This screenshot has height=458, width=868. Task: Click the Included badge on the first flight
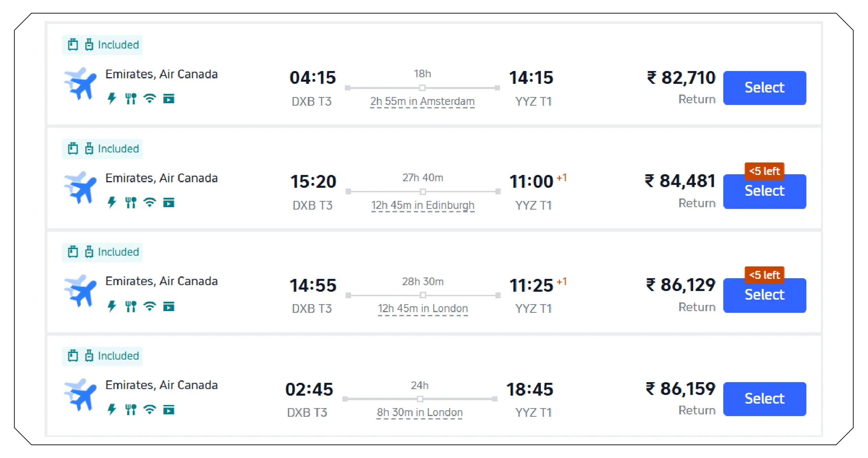[102, 44]
